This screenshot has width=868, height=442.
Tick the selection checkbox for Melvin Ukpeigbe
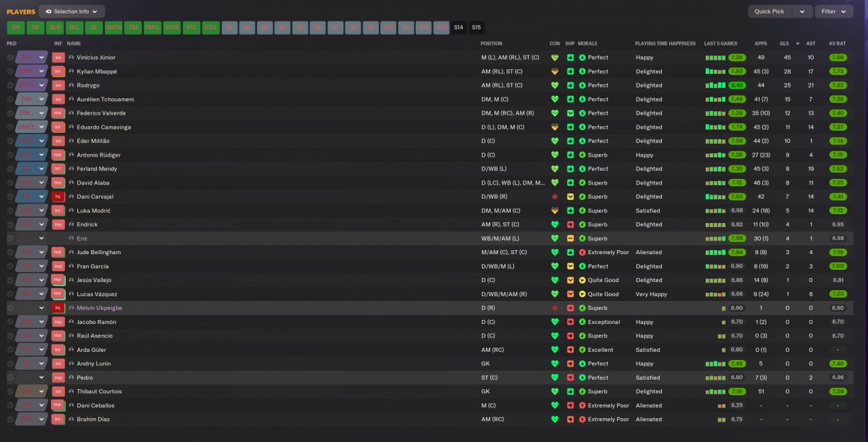[10, 308]
